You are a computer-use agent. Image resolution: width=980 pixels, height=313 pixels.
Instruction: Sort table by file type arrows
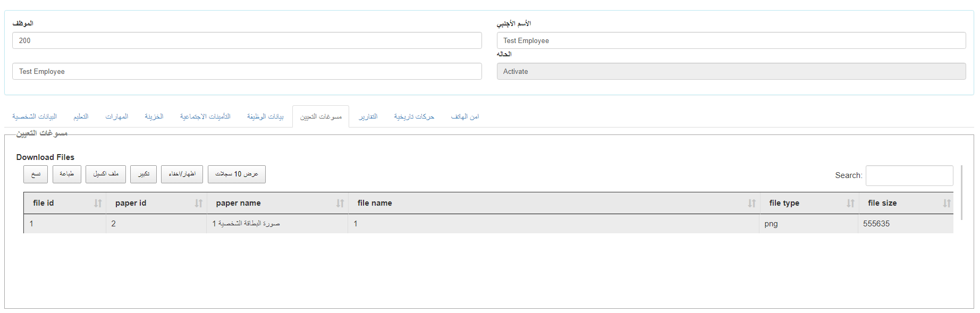(x=850, y=203)
